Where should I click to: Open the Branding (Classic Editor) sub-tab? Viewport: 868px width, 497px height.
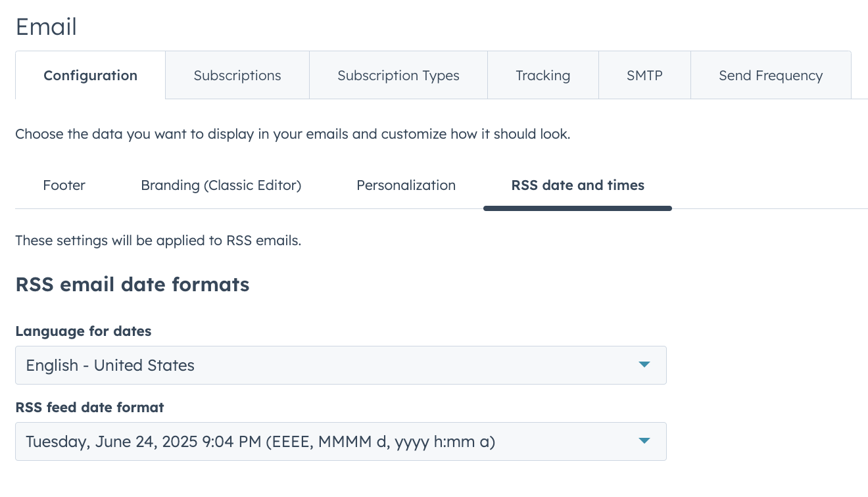click(220, 185)
